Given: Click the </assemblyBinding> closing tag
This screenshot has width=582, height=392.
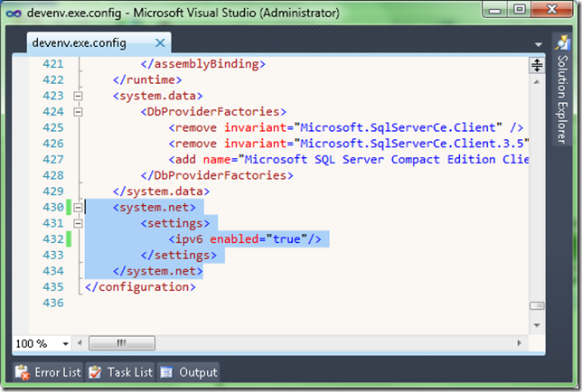Looking at the screenshot, I should click(203, 64).
